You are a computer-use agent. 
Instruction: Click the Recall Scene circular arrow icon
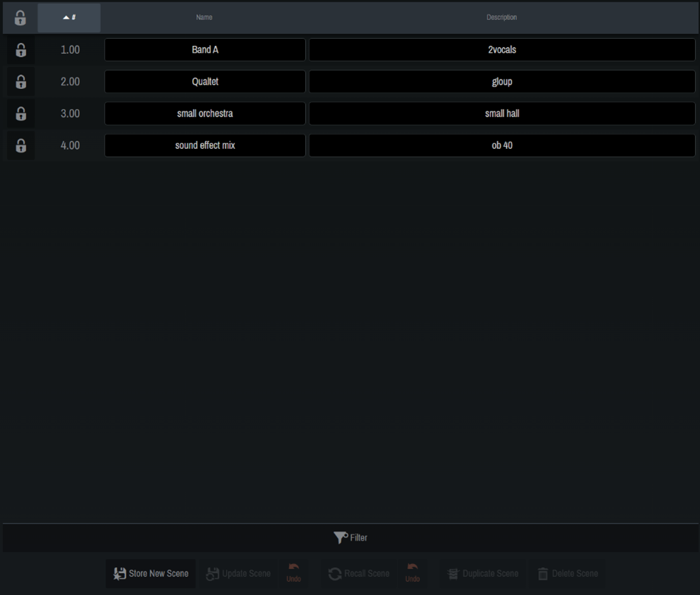(334, 573)
